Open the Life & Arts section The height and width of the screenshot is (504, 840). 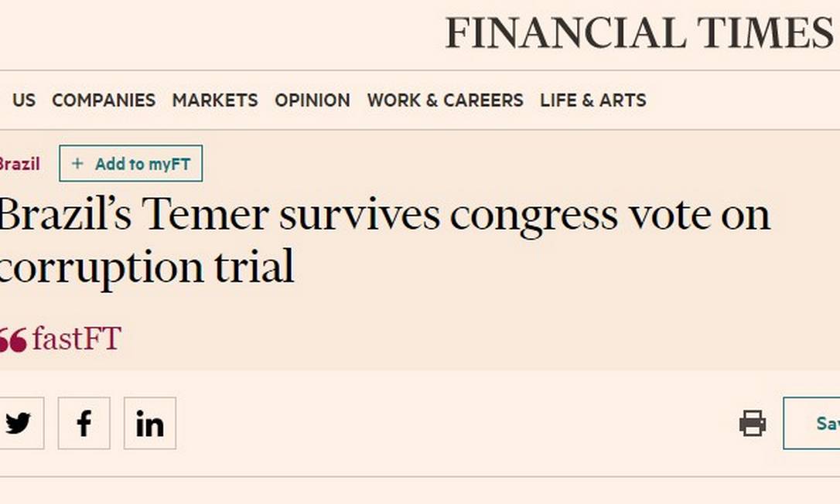[x=593, y=100]
